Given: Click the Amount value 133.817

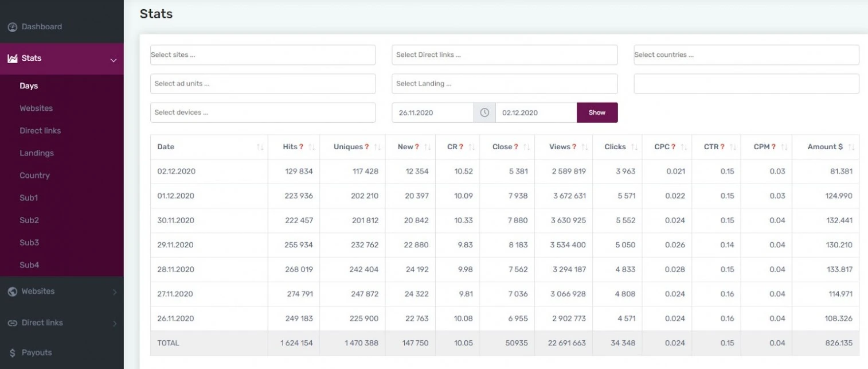Looking at the screenshot, I should click(x=839, y=270).
